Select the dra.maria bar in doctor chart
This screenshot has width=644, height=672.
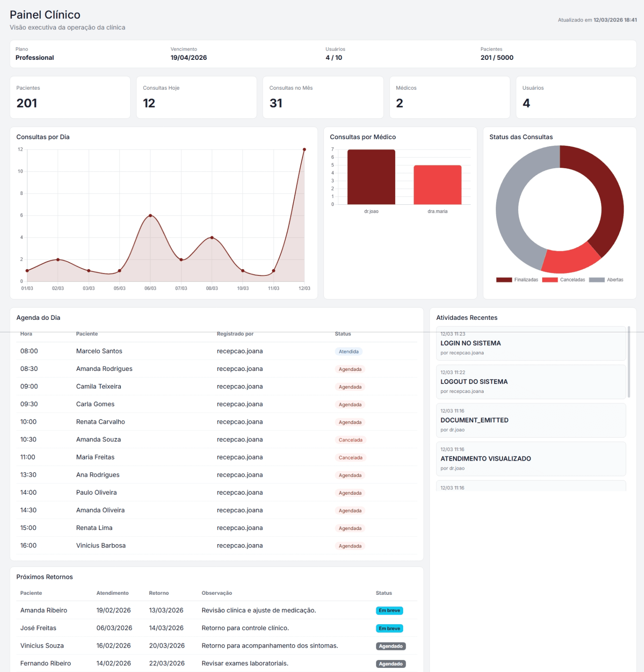click(437, 185)
